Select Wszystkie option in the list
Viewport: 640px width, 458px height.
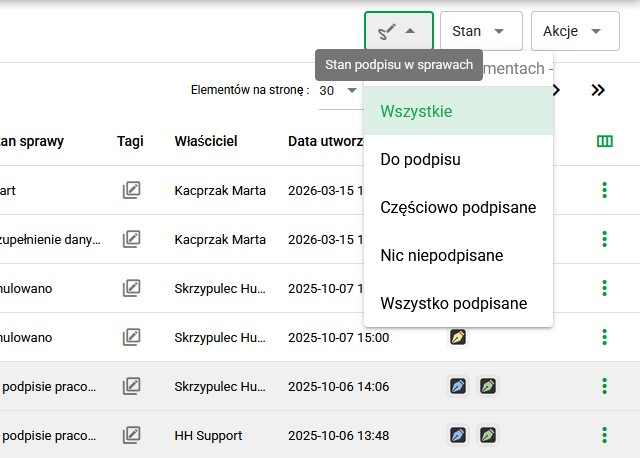tap(458, 111)
